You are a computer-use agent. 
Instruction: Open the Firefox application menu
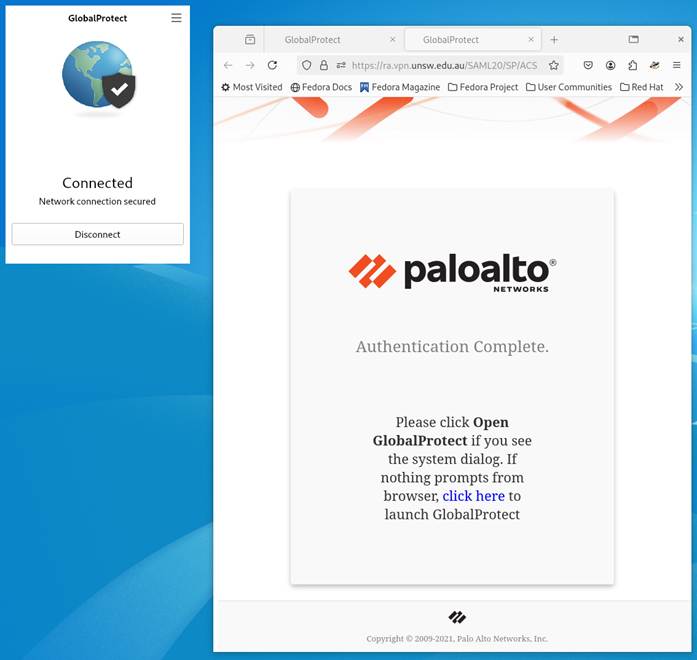tap(677, 65)
